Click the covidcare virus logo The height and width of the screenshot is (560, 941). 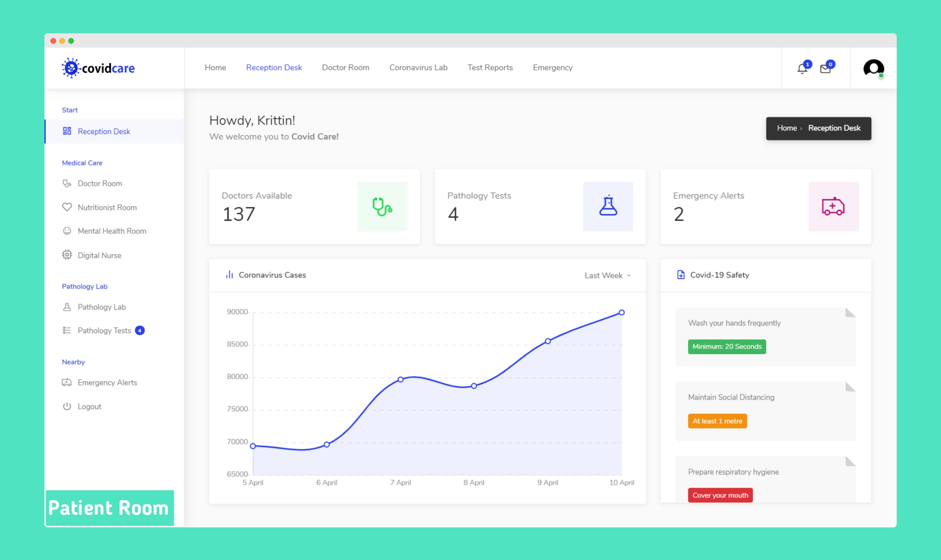tap(71, 68)
